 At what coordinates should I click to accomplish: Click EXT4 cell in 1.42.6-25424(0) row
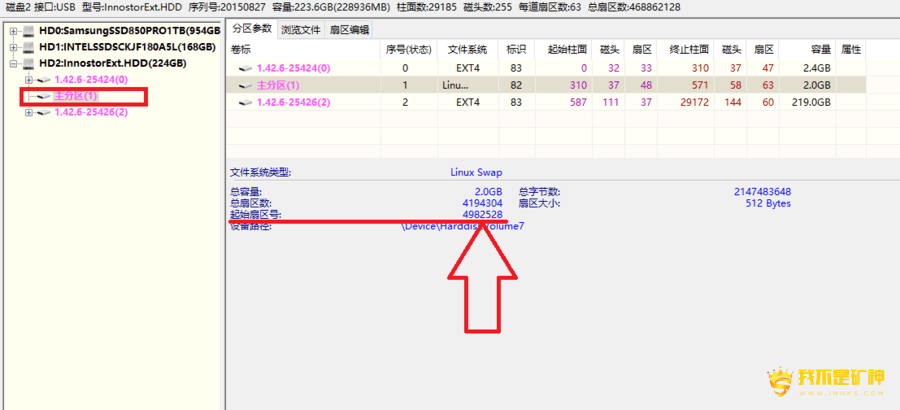pyautogui.click(x=467, y=68)
